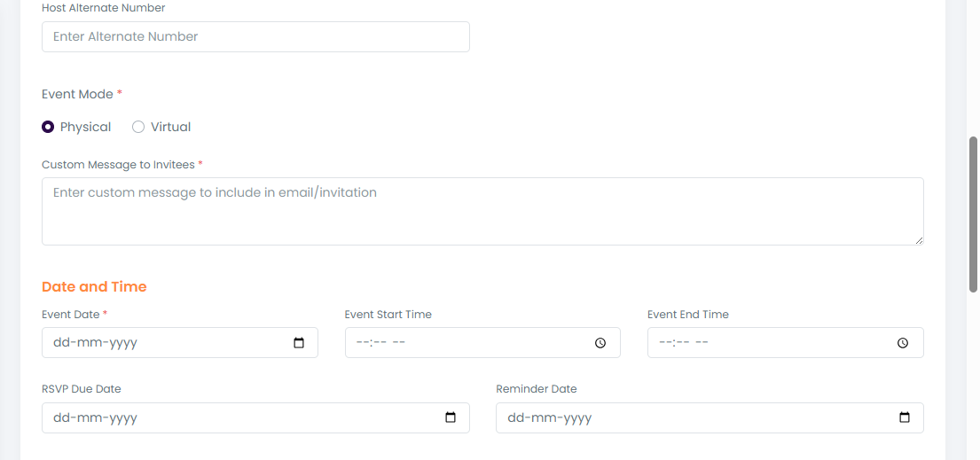Select the Physical event mode

(x=49, y=127)
